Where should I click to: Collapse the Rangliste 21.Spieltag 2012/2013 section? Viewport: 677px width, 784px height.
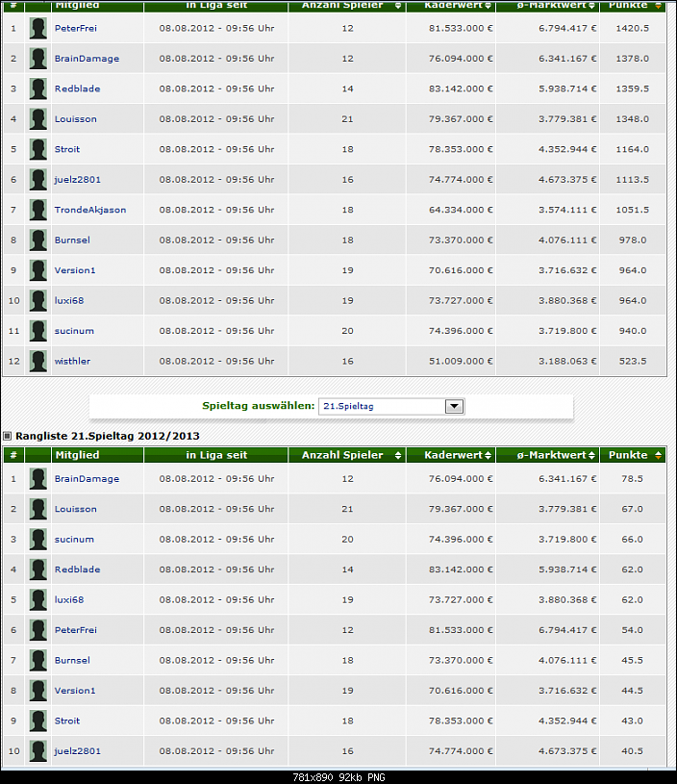(8, 436)
